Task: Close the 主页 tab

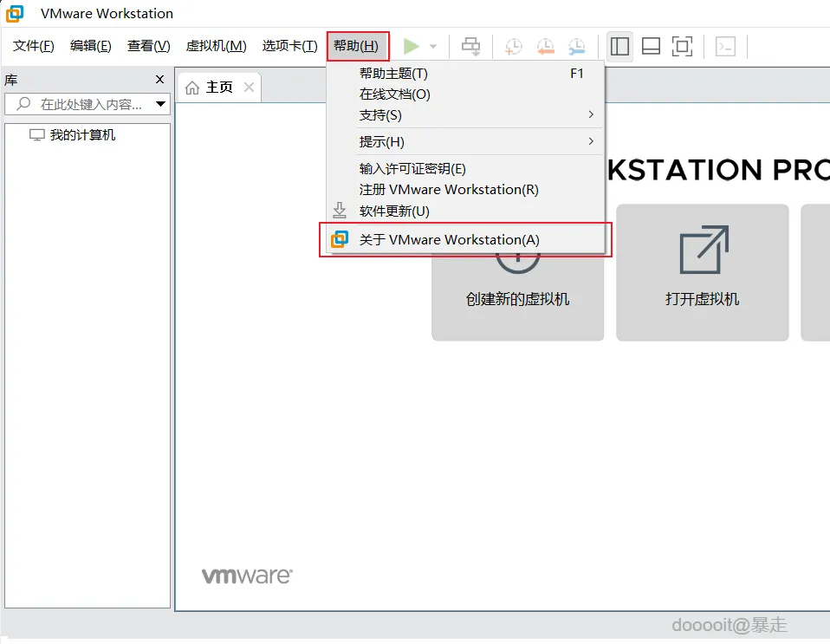Action: tap(249, 87)
